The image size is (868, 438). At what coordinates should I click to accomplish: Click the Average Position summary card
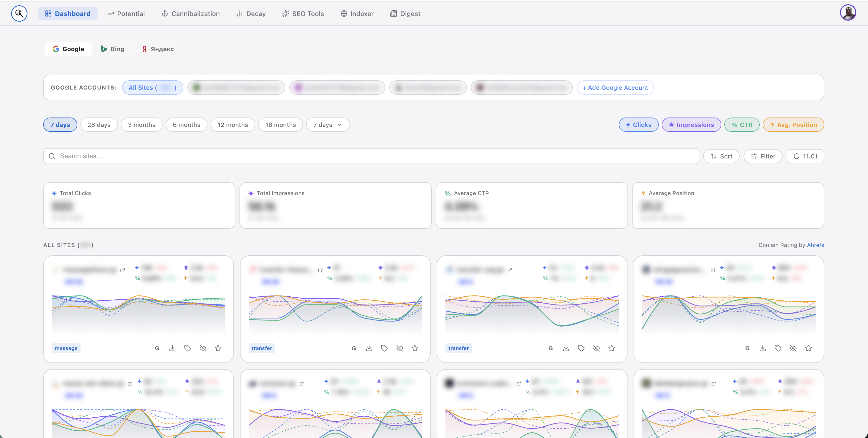(x=728, y=206)
